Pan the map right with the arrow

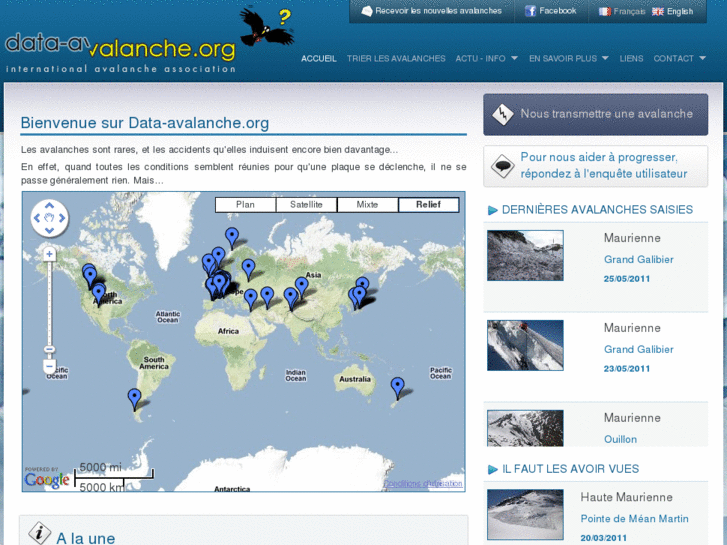click(x=62, y=218)
